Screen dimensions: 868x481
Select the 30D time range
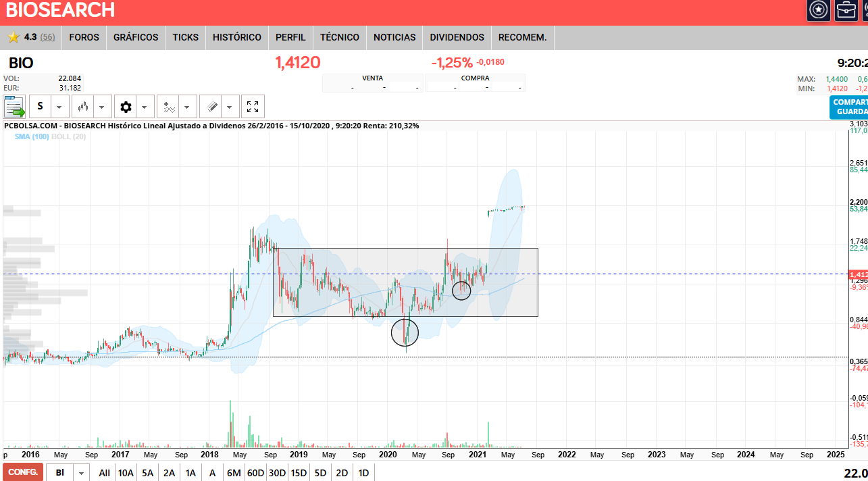coord(277,473)
